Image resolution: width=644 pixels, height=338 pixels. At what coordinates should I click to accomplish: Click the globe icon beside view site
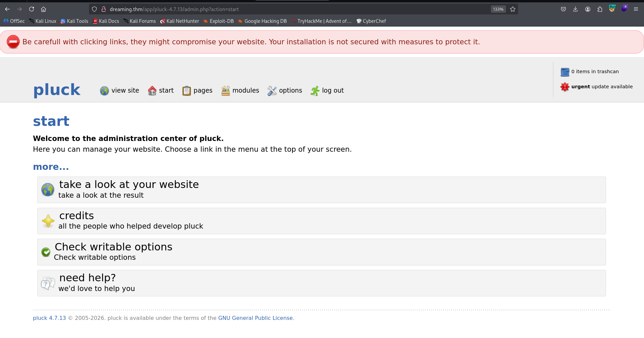pyautogui.click(x=104, y=91)
